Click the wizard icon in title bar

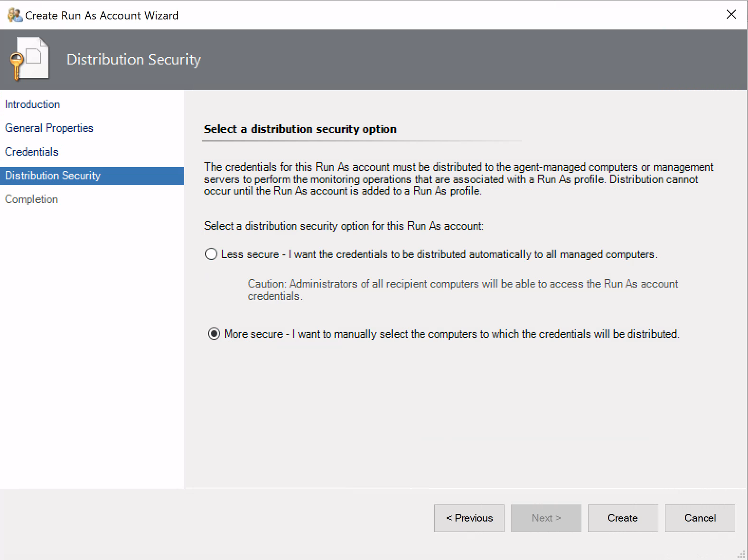tap(15, 15)
